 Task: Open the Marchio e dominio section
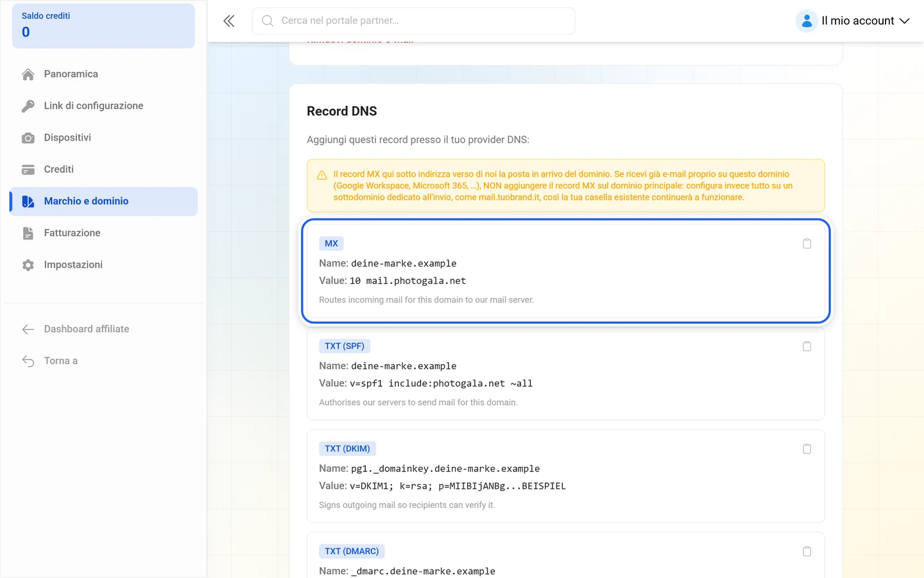click(x=103, y=201)
